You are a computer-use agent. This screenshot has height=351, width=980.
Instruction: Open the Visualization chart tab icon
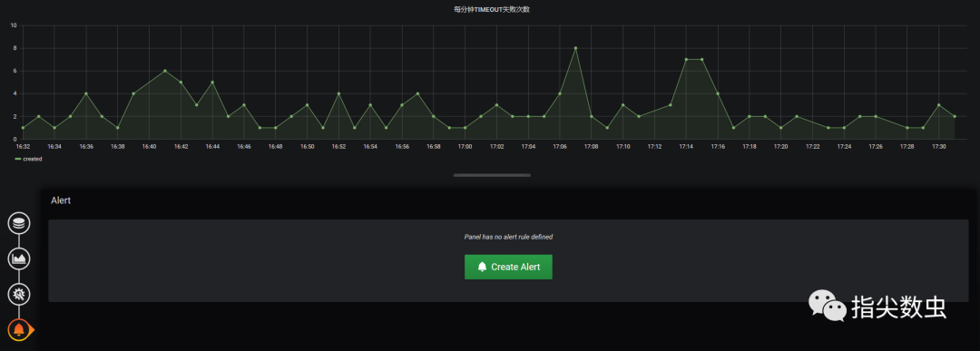click(19, 258)
